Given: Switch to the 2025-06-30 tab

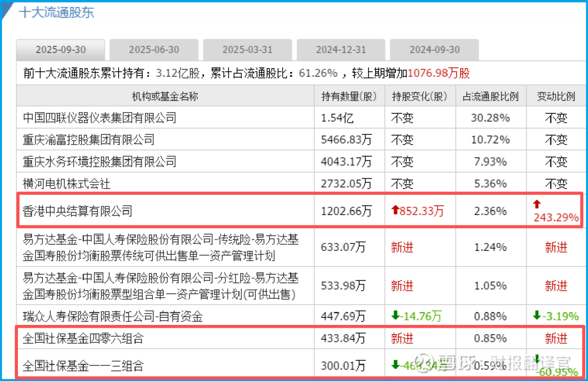Looking at the screenshot, I should pyautogui.click(x=154, y=50).
